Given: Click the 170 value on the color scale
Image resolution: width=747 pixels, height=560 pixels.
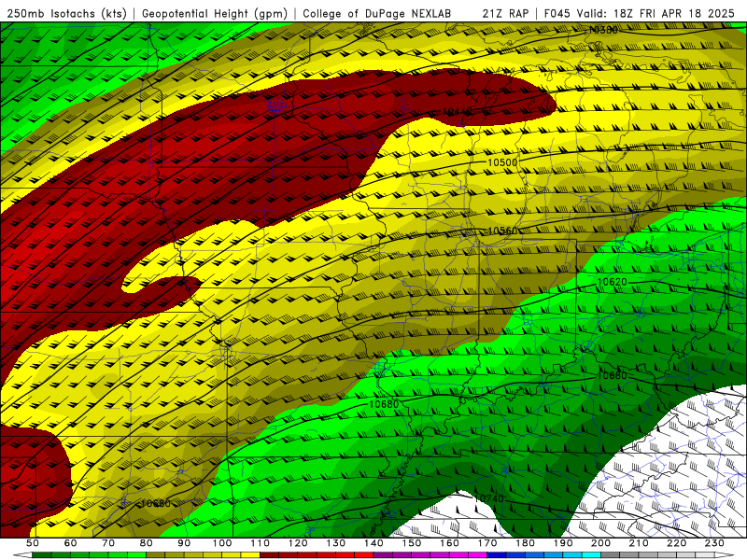Looking at the screenshot, I should click(487, 543).
